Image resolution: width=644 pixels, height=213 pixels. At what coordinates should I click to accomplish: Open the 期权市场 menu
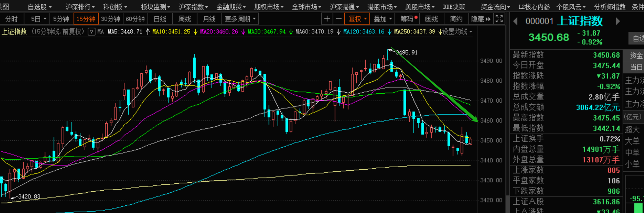tap(269, 7)
